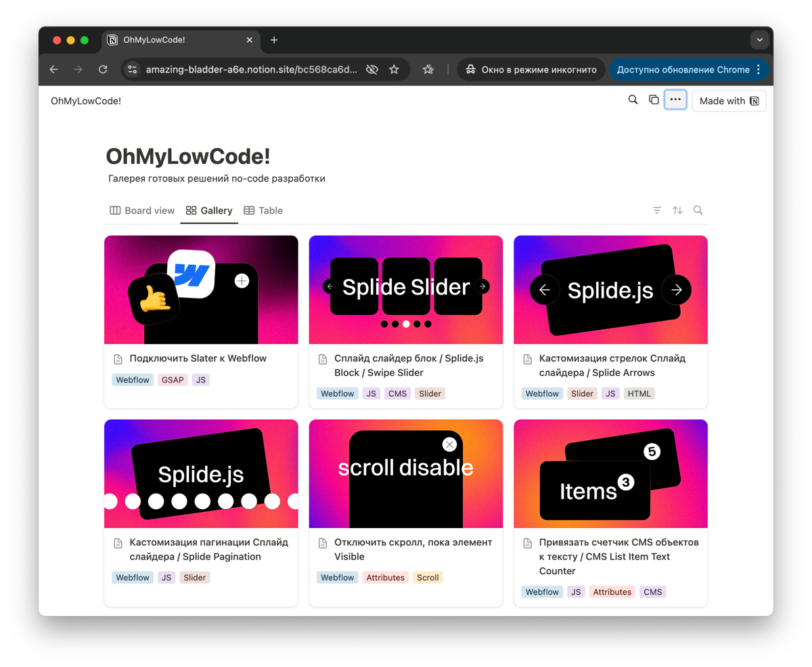Click the browser forward arrow
This screenshot has width=812, height=667.
pyautogui.click(x=78, y=70)
